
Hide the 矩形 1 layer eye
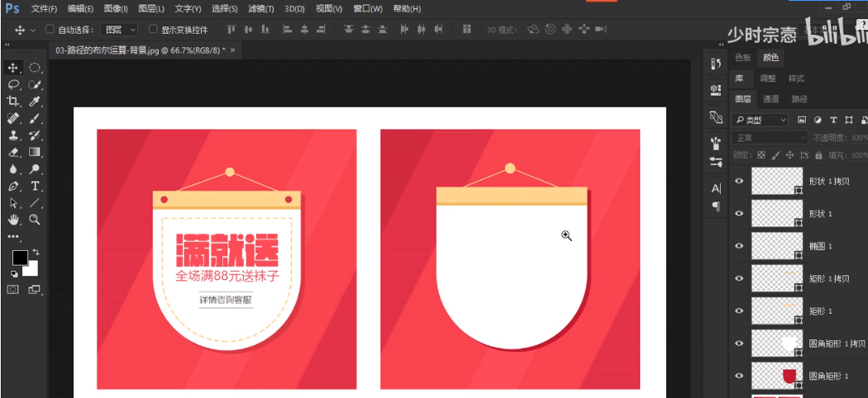tap(739, 311)
